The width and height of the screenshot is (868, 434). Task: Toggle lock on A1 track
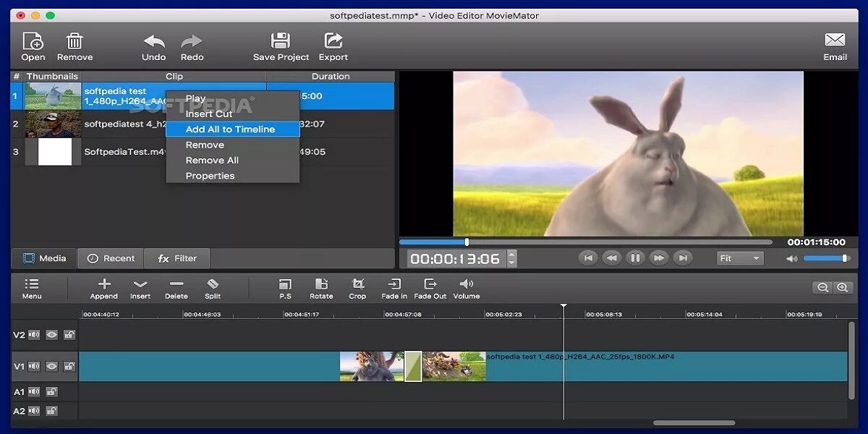point(51,391)
